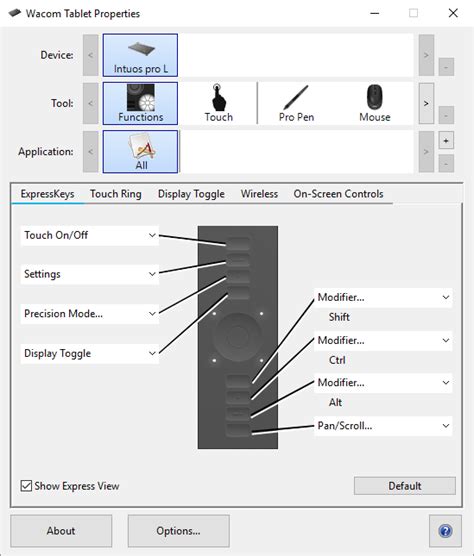Remove tool with the minus button

click(x=446, y=115)
